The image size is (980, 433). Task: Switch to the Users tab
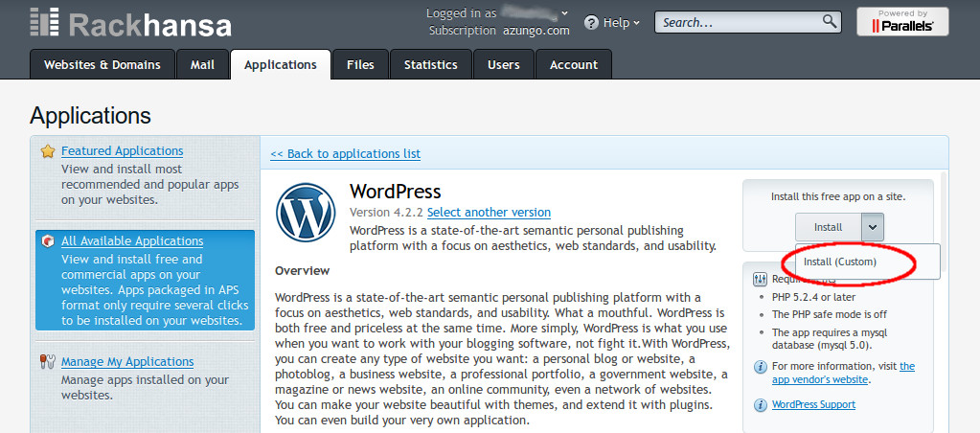504,65
